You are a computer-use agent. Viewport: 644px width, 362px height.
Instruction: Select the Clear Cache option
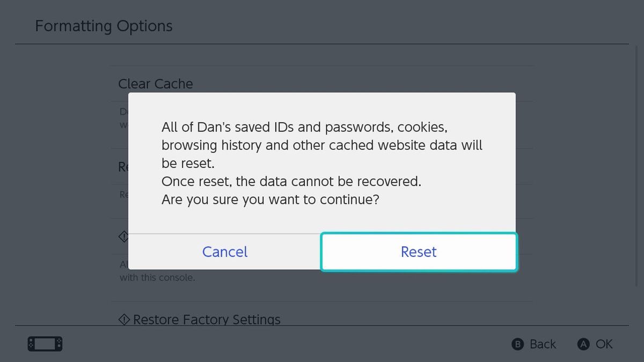pyautogui.click(x=155, y=84)
